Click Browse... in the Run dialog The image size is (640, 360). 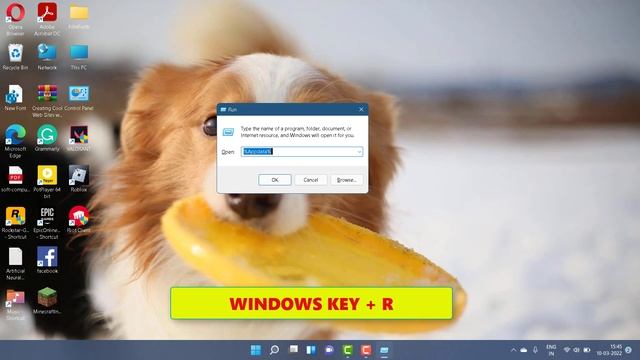pyautogui.click(x=347, y=180)
